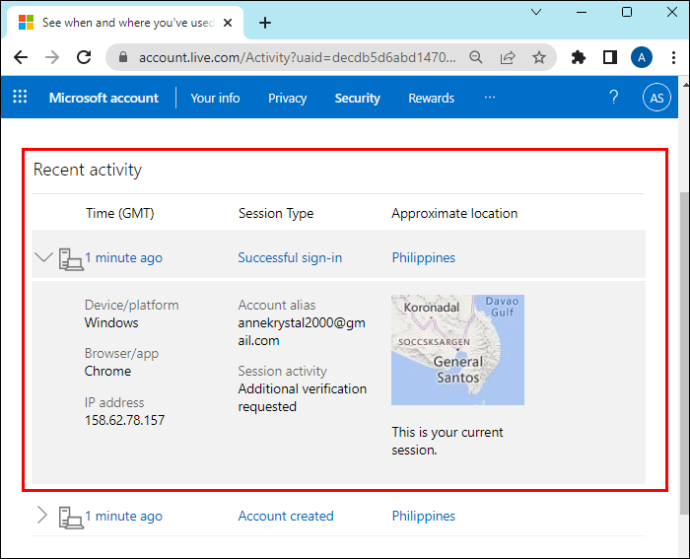This screenshot has height=559, width=690.
Task: Minimize the Chrome window
Action: click(x=582, y=12)
